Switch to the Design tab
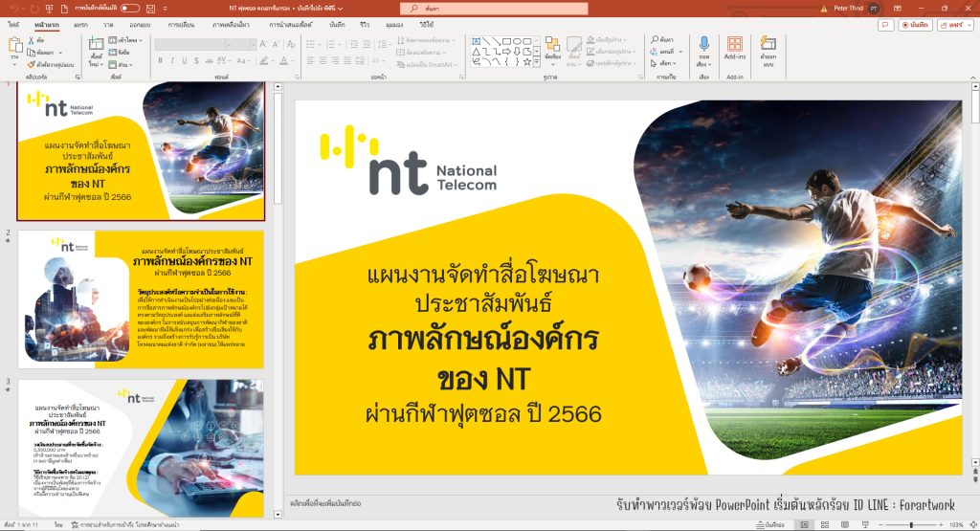The height and width of the screenshot is (531, 980). (140, 25)
